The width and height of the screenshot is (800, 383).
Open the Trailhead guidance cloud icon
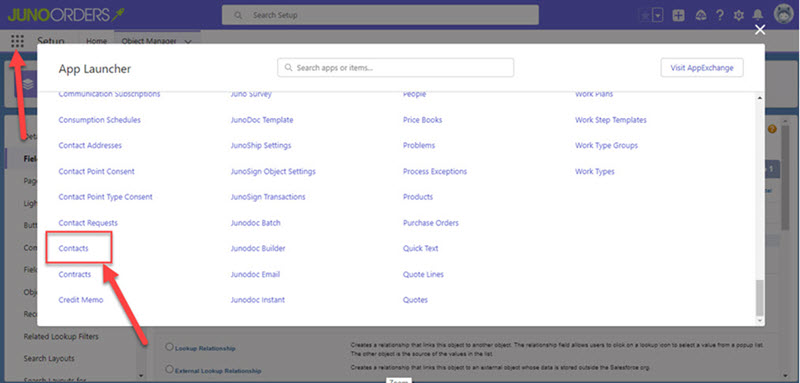click(701, 15)
